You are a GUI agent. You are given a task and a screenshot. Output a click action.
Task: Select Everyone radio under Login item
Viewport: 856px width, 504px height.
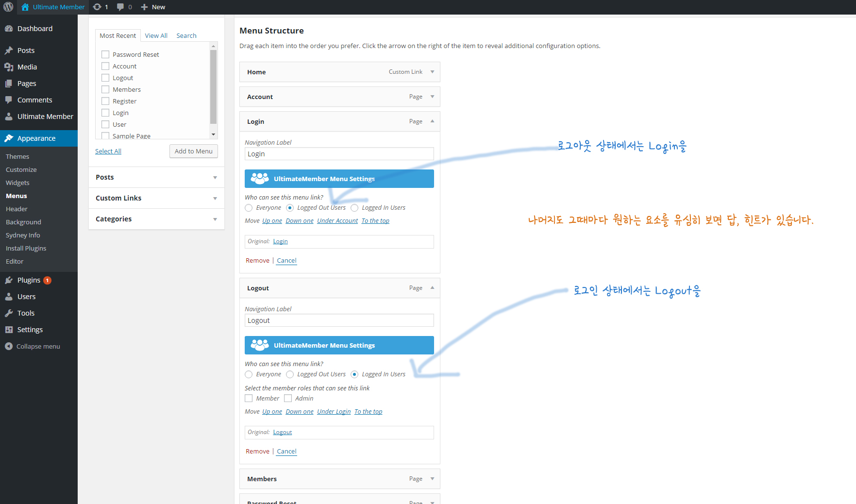[x=249, y=208]
